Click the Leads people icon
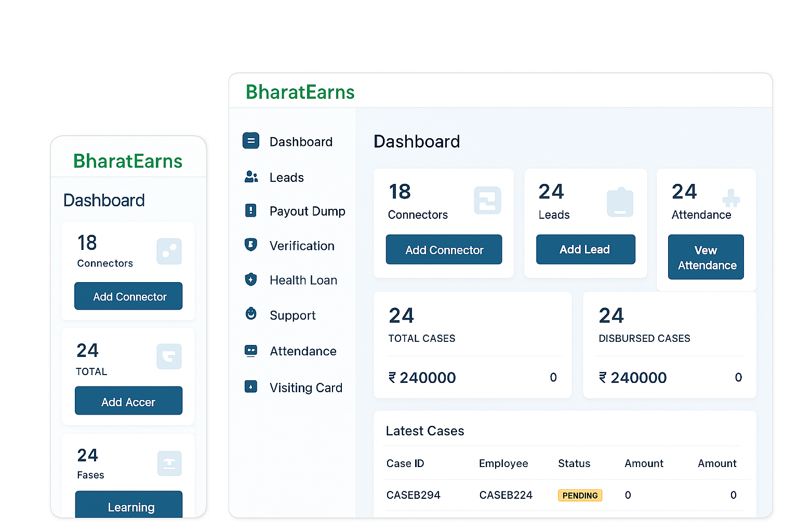 tap(251, 177)
